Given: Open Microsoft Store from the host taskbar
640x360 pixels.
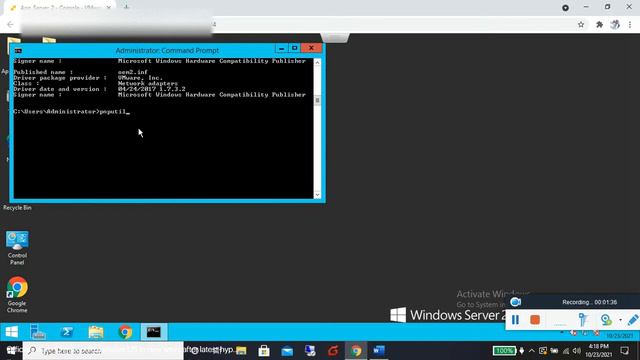Looking at the screenshot, I should pos(264,351).
